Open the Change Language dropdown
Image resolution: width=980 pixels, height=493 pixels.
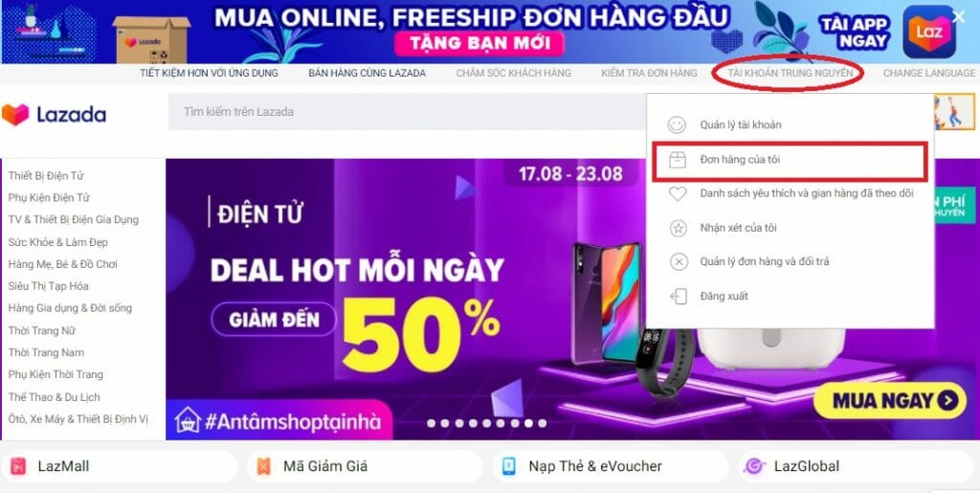(928, 73)
